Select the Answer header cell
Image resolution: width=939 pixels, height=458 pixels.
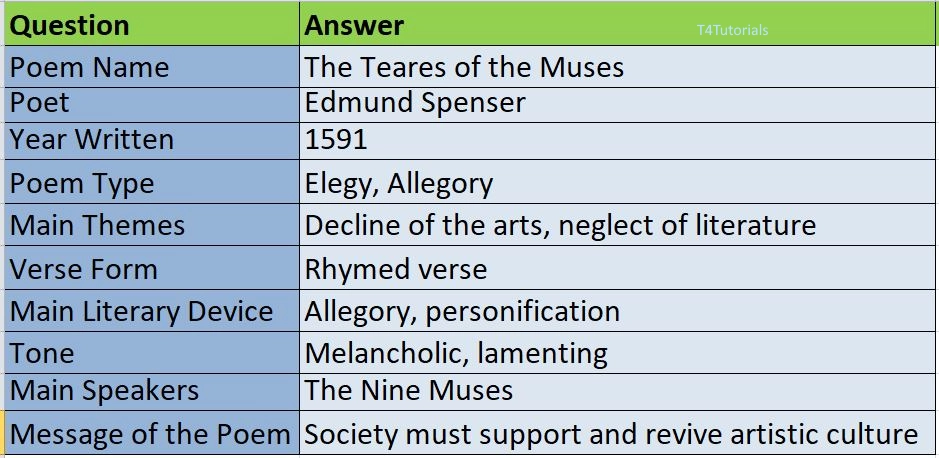(x=617, y=25)
